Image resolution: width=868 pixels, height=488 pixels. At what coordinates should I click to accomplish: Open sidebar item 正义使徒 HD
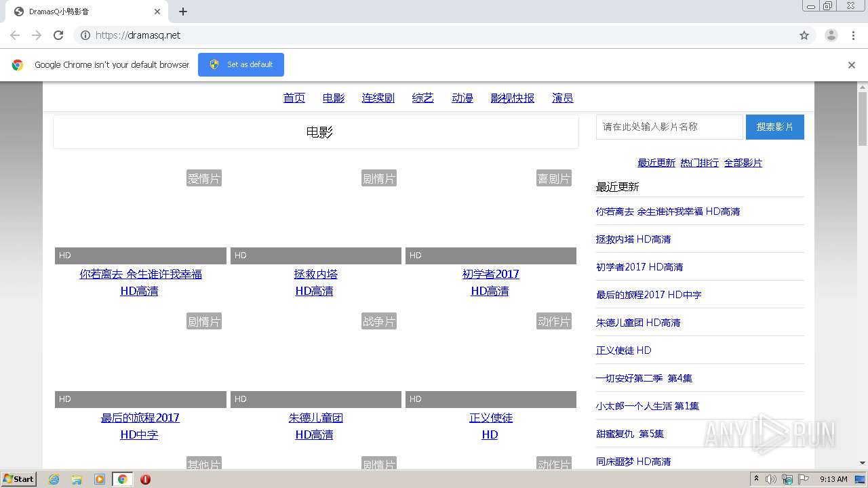[624, 350]
